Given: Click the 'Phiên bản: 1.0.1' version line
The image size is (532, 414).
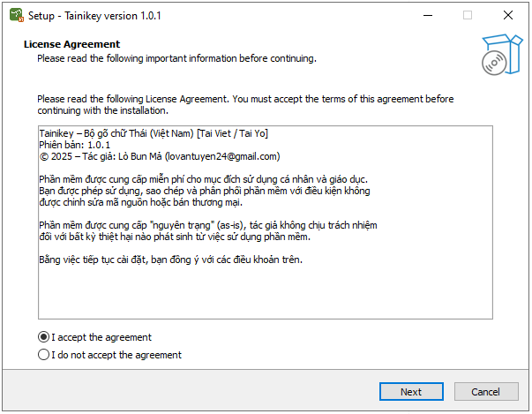Looking at the screenshot, I should [x=75, y=145].
